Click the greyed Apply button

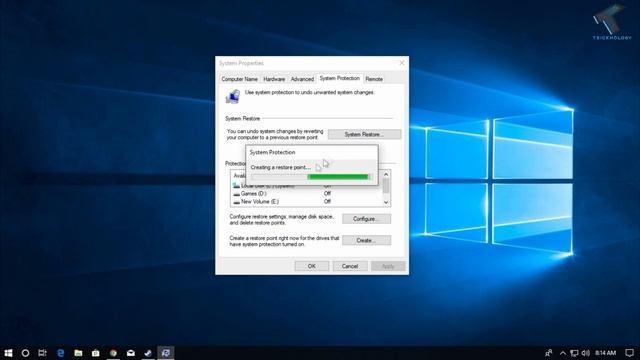click(388, 266)
